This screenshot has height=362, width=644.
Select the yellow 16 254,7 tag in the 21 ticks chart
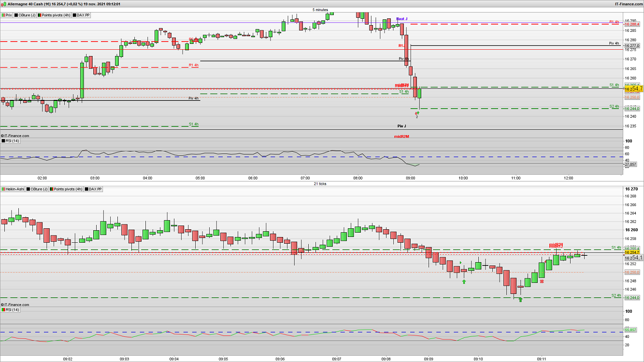click(632, 252)
